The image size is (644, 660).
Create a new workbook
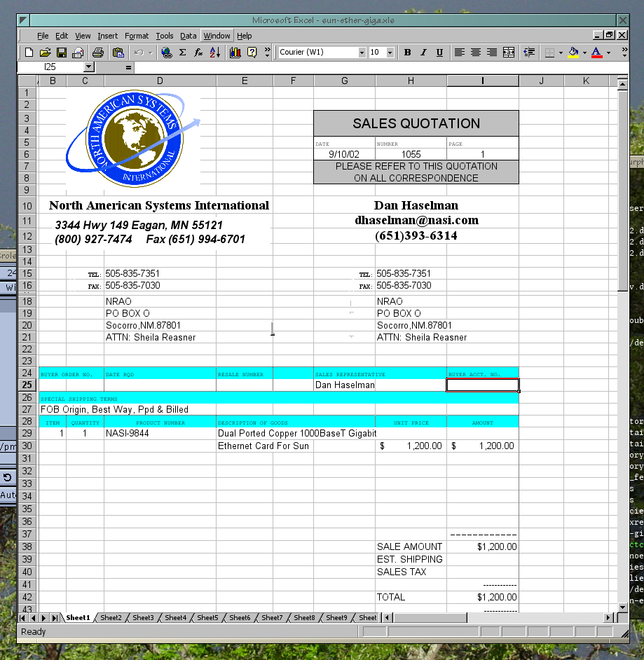(x=29, y=52)
